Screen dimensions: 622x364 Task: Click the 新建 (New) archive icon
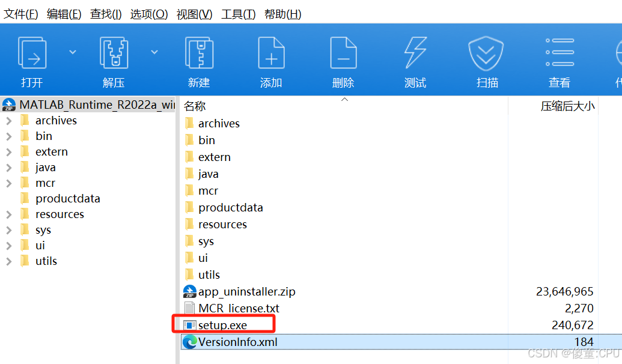click(x=199, y=53)
